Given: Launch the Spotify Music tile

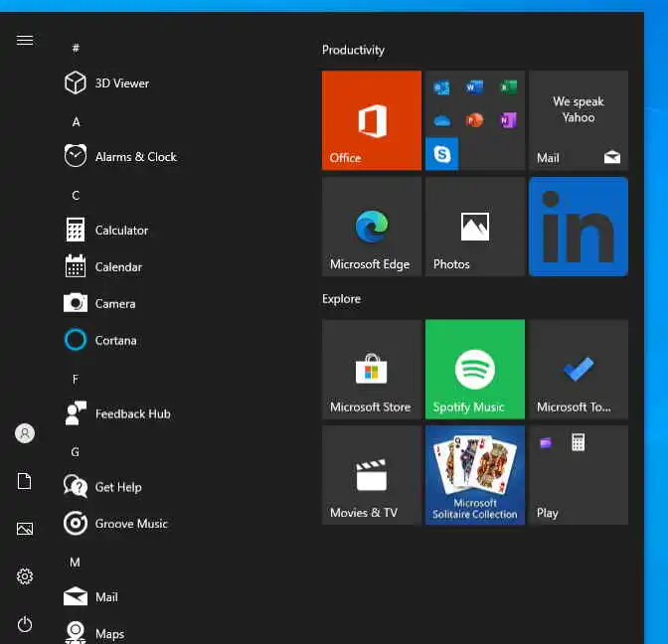Looking at the screenshot, I should tap(475, 370).
